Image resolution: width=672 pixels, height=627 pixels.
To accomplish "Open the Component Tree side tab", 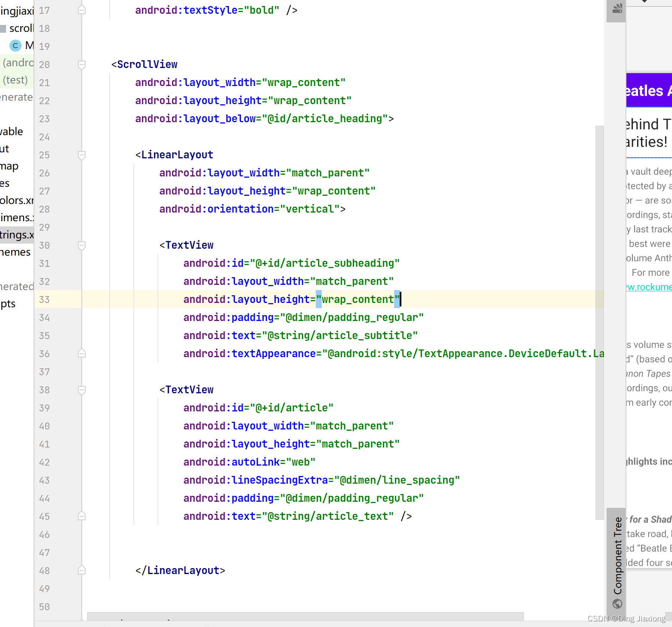I will (x=617, y=562).
